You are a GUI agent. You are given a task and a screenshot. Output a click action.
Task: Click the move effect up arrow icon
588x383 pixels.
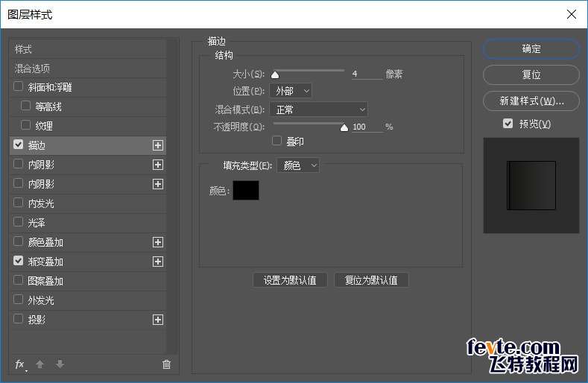tap(39, 364)
